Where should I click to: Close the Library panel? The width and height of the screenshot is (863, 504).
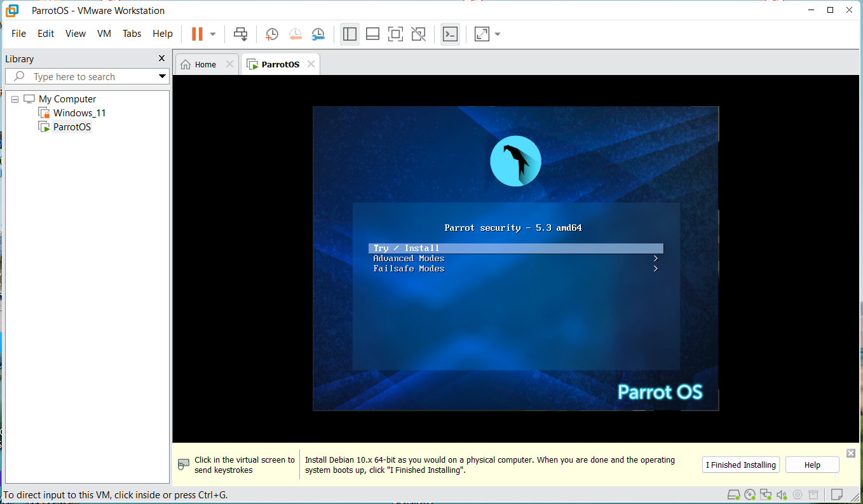tap(161, 58)
